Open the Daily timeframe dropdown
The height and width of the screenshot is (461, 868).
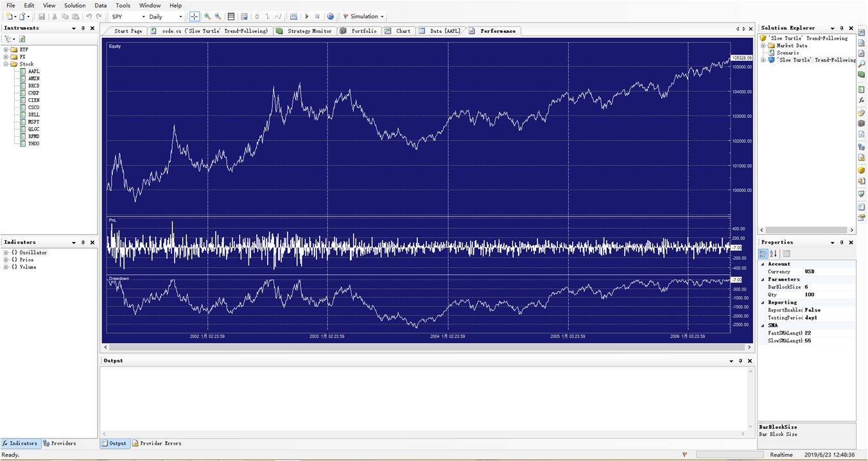coord(181,17)
